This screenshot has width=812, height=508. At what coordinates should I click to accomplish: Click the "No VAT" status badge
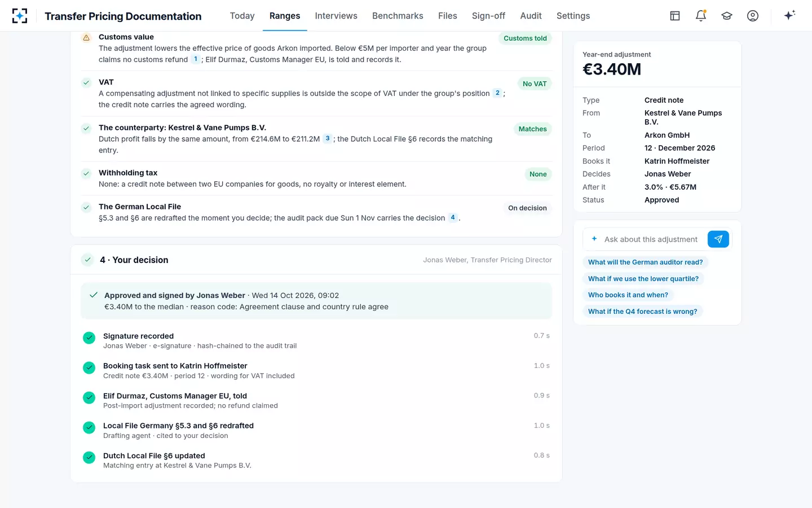(x=535, y=84)
